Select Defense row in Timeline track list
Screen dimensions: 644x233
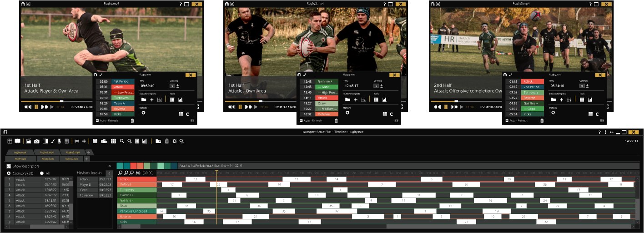click(x=136, y=184)
